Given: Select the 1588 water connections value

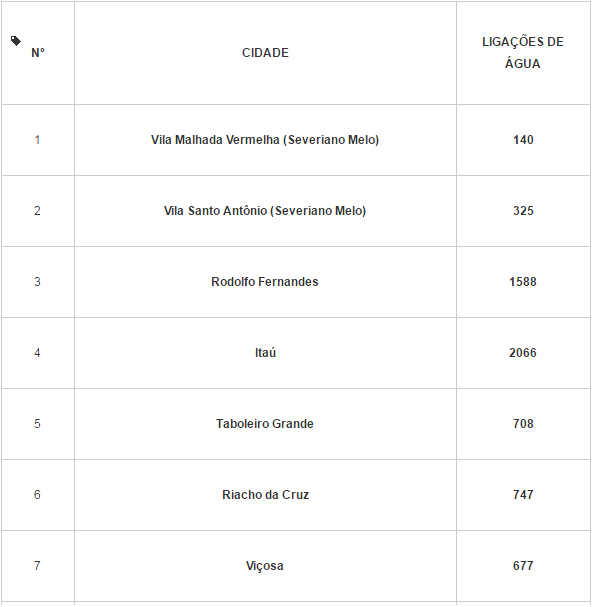Looking at the screenshot, I should (523, 282).
